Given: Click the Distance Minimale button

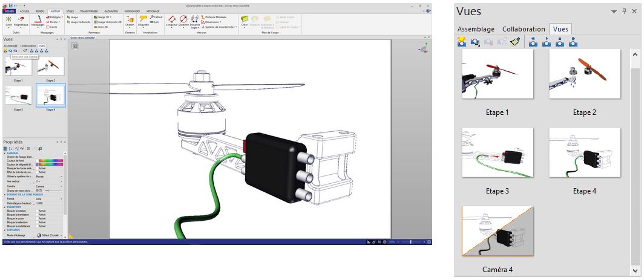Looking at the screenshot, I should point(214,18).
